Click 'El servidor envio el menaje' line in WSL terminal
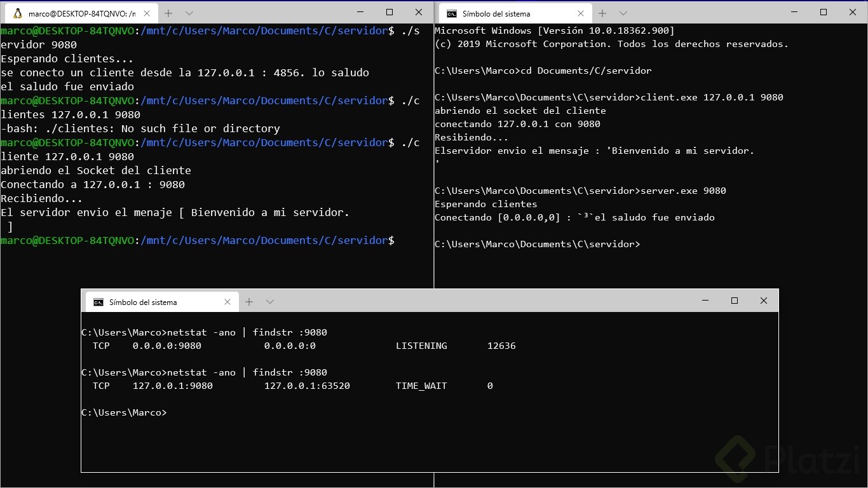This screenshot has height=488, width=868. pos(175,212)
